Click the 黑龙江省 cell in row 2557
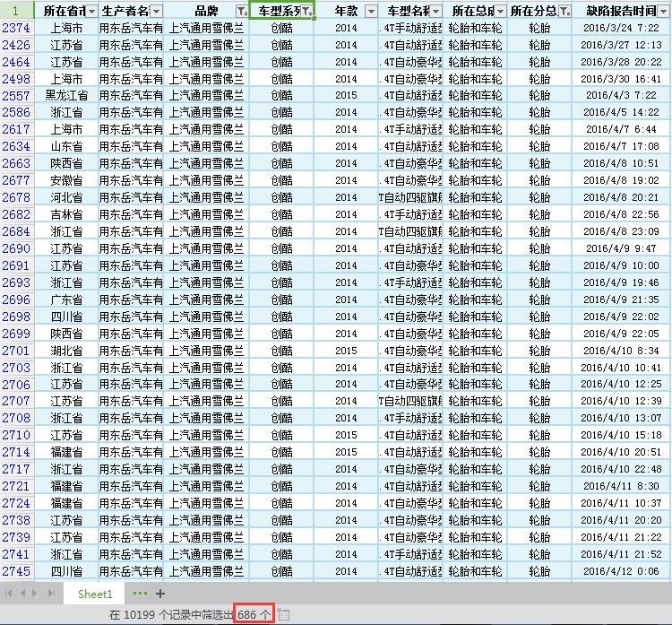This screenshot has width=672, height=625. 66,95
